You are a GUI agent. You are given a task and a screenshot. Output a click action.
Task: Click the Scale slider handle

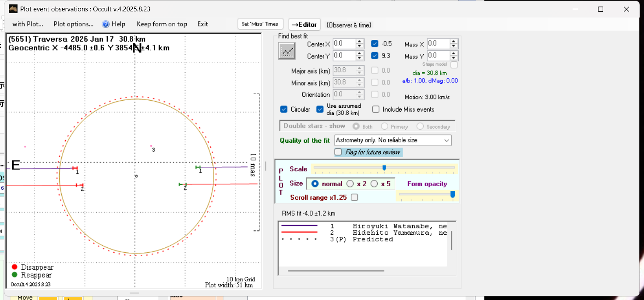(x=384, y=168)
